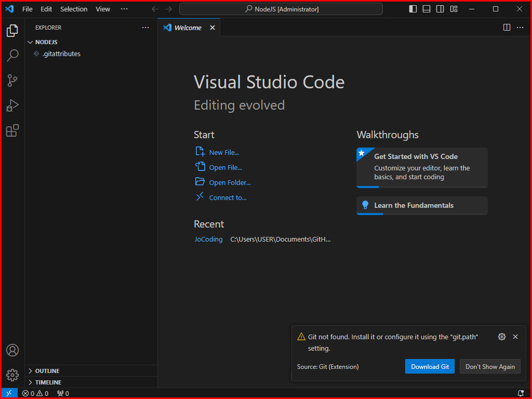Open the Search view icon
Viewport: 532px width, 399px height.
pyautogui.click(x=12, y=55)
